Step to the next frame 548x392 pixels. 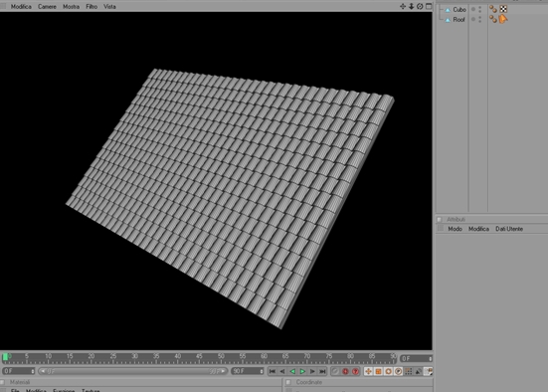pos(312,371)
